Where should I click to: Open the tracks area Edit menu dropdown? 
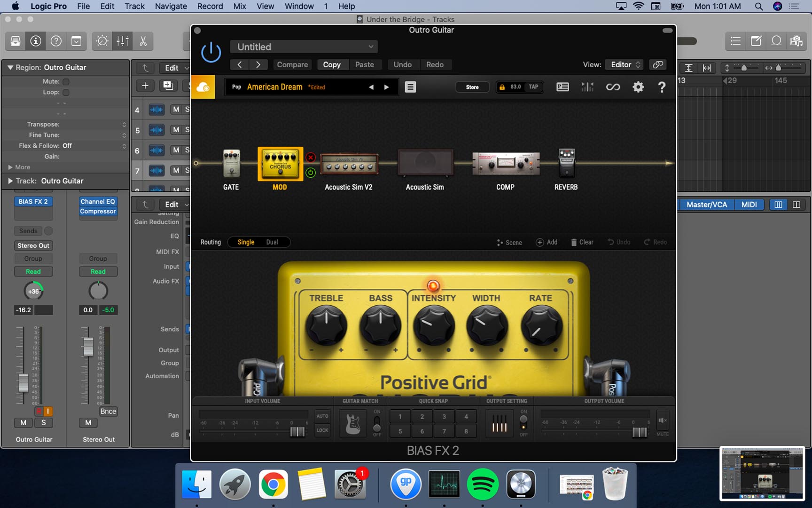[175, 68]
